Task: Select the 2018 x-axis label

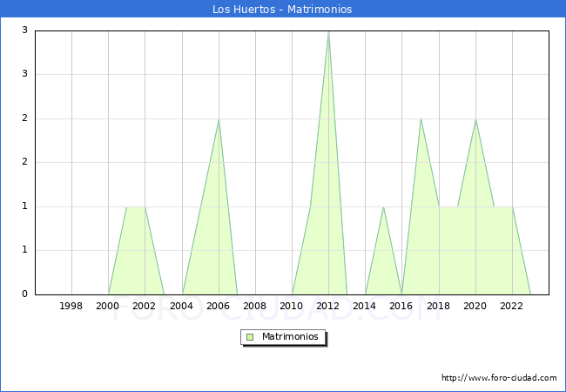Action: (439, 307)
